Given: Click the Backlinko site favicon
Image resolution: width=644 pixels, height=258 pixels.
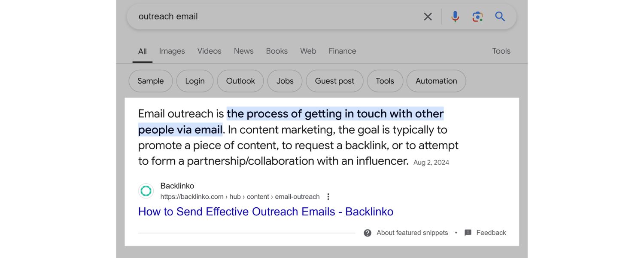Looking at the screenshot, I should 146,191.
